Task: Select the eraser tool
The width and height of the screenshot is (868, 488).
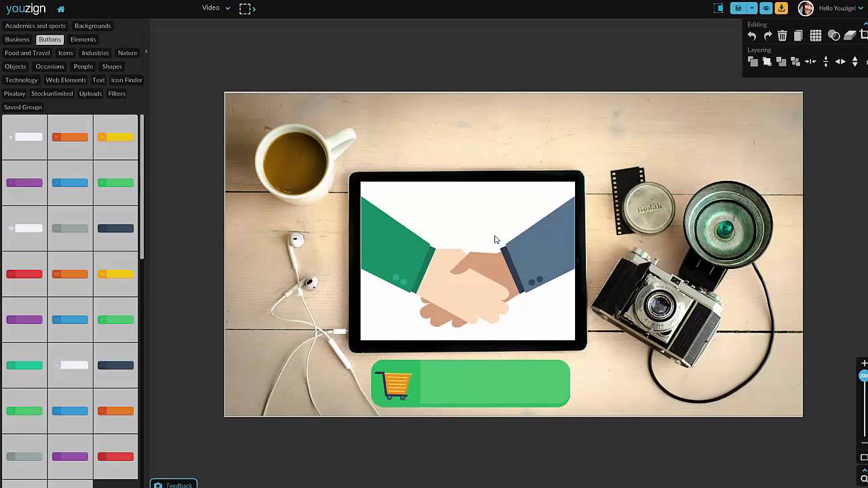Action: 850,36
